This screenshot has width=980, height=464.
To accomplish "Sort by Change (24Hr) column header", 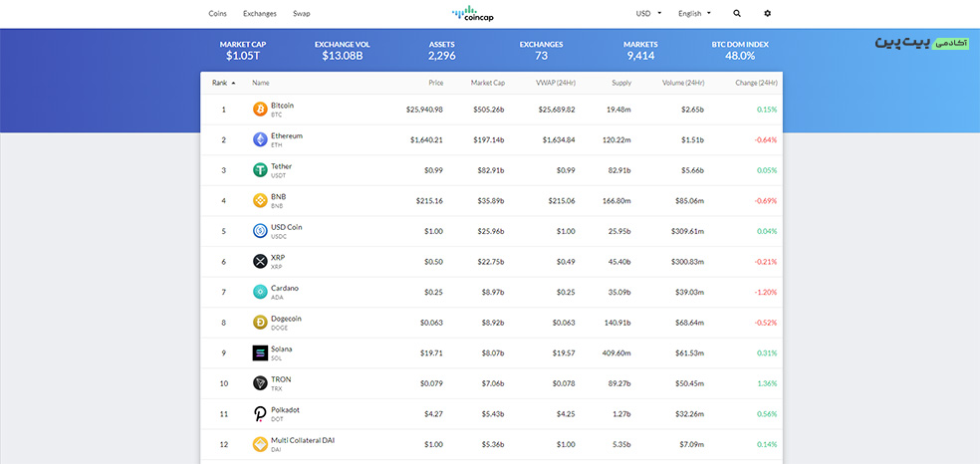I will pyautogui.click(x=756, y=83).
